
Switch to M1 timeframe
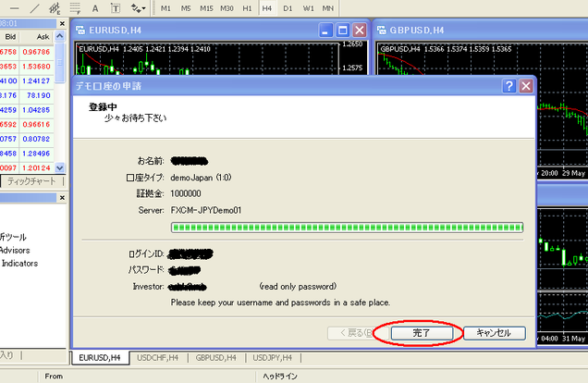point(165,8)
